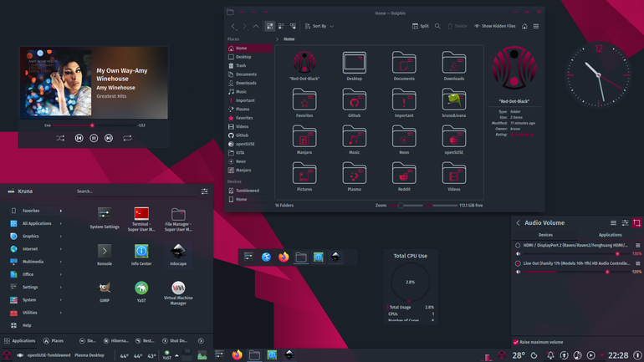
Task: Open the Sort By dropdown in Dolphin
Action: 319,26
